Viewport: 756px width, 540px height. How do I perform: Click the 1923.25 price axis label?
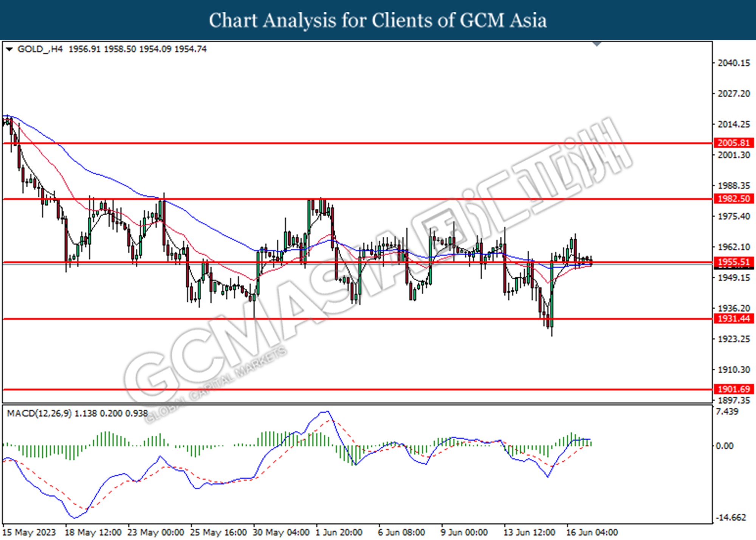[x=734, y=339]
